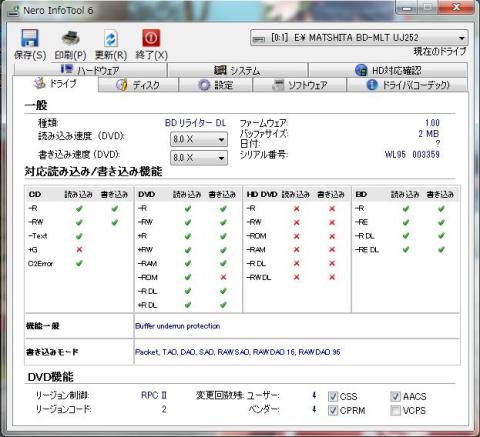The width and height of the screenshot is (480, 437).
Task: Click the red X for HD DVD -ROM write
Action: pyautogui.click(x=332, y=236)
